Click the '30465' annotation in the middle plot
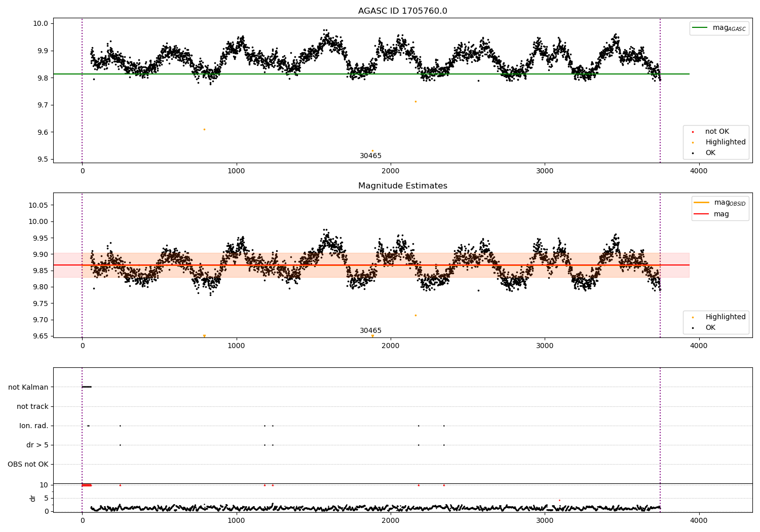This screenshot has height=532, width=760. [370, 331]
